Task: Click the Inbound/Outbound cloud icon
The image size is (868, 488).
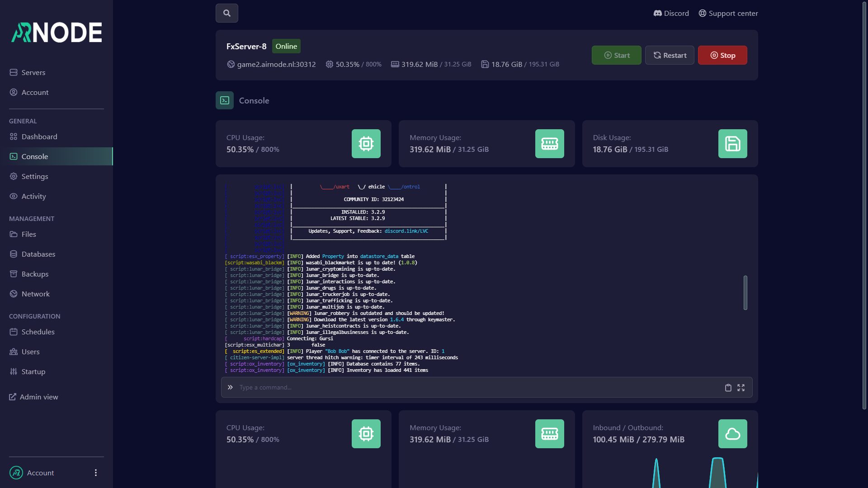Action: click(733, 434)
